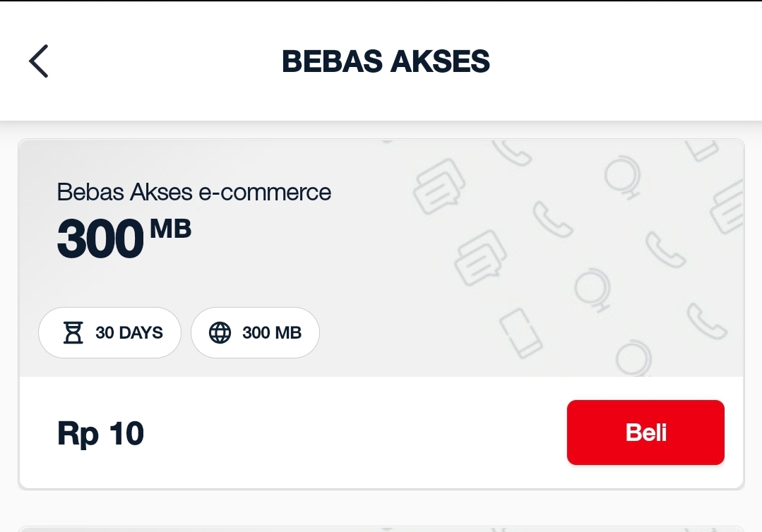Screen dimensions: 762x532
Task: Select the 30 DAYS validity chip
Action: pos(109,333)
